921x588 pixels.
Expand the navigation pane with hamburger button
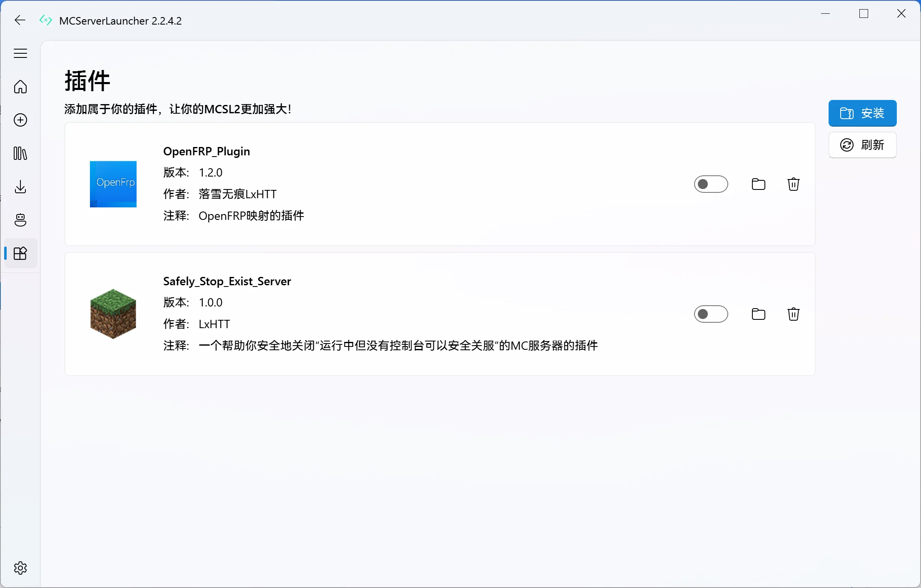pos(20,53)
